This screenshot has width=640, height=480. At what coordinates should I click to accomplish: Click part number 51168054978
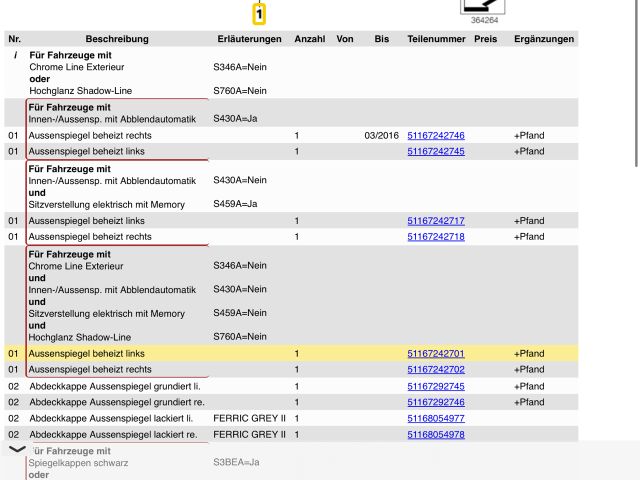(x=435, y=434)
